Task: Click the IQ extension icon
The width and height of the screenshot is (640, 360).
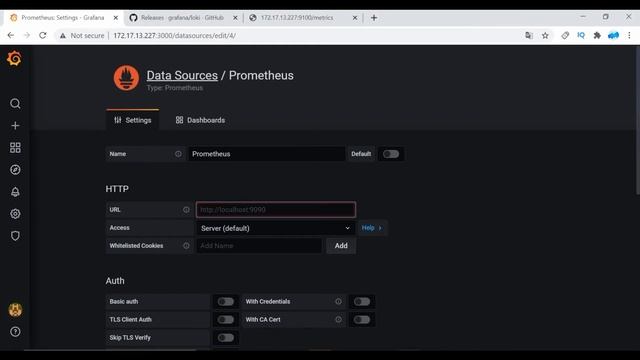Action: (581, 36)
